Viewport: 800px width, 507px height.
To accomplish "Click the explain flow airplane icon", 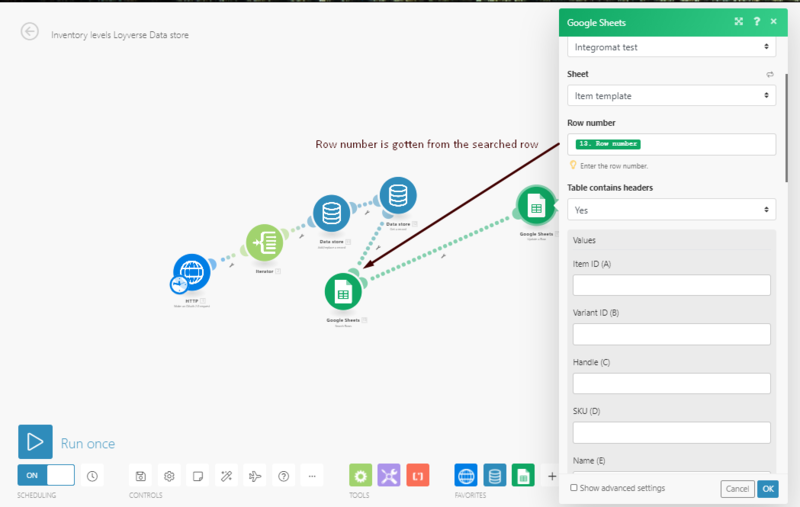I will point(255,476).
